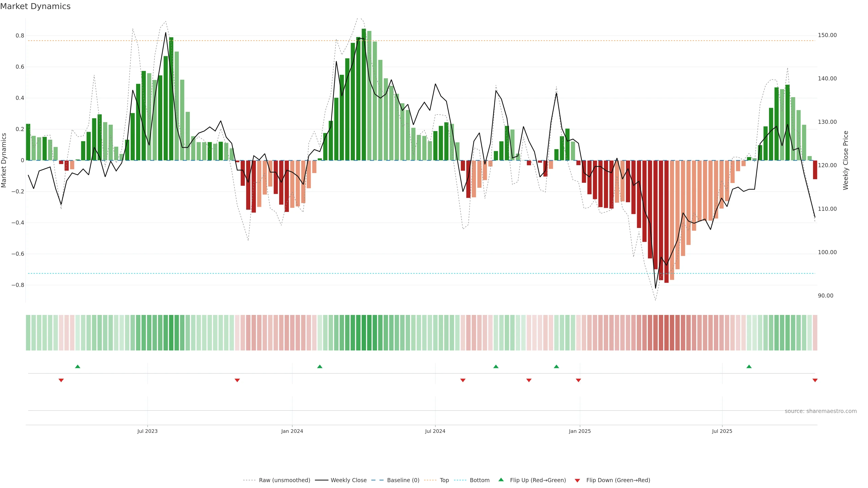
Task: Click the green triangle icon in the legend
Action: point(501,480)
